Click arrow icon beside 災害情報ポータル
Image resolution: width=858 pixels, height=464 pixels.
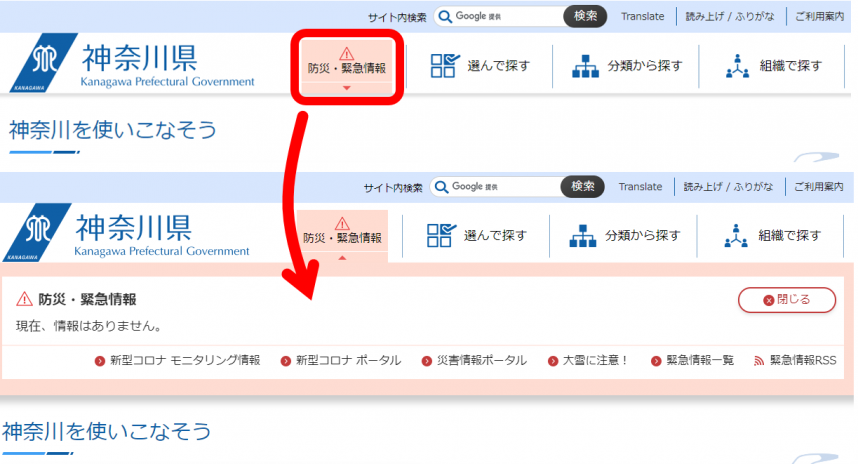tap(427, 361)
